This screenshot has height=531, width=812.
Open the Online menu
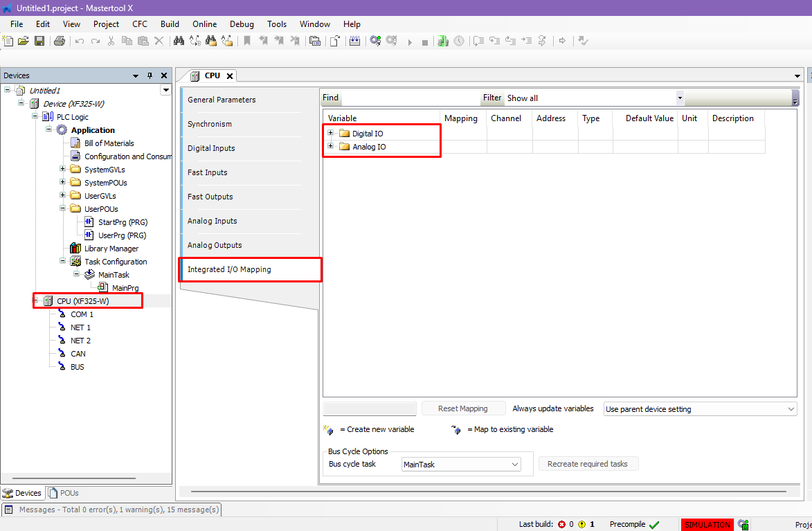point(204,24)
